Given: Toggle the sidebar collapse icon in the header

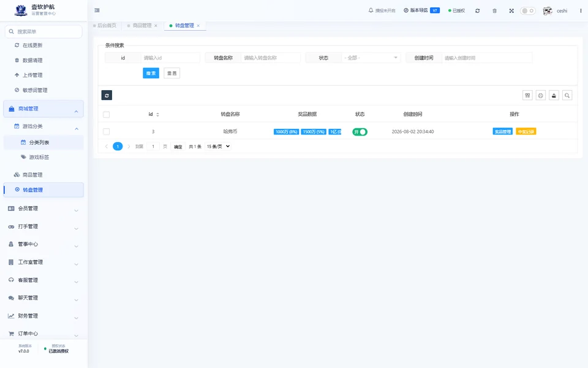Looking at the screenshot, I should pos(97,10).
